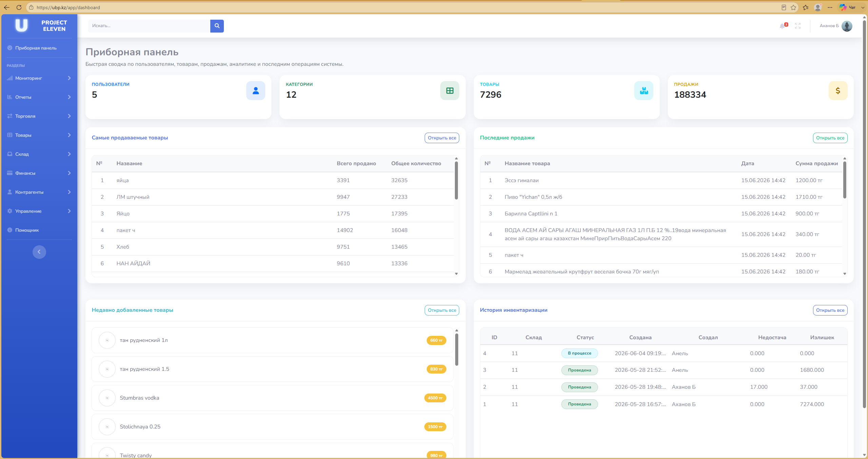Click the Хлеб product name

(123, 247)
